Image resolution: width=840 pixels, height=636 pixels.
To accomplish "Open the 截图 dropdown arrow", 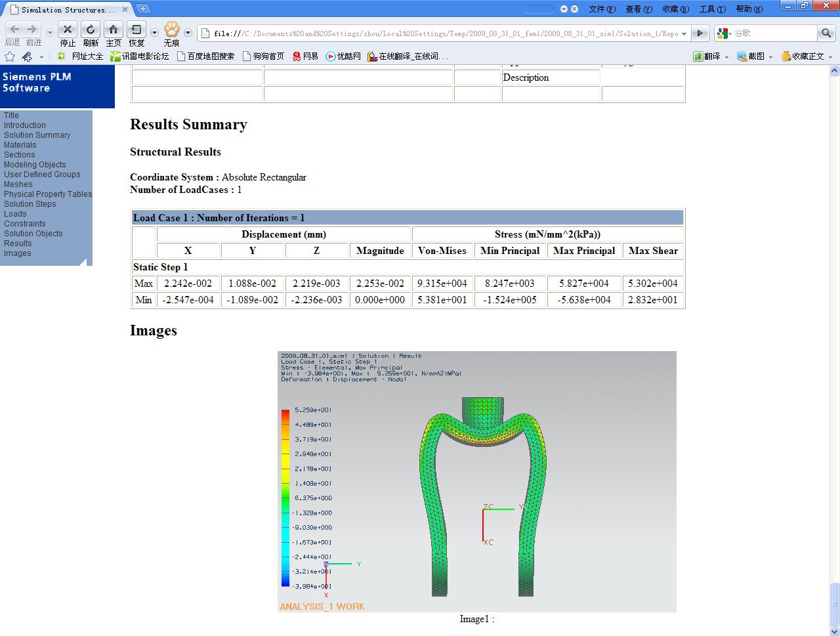I will tap(770, 57).
